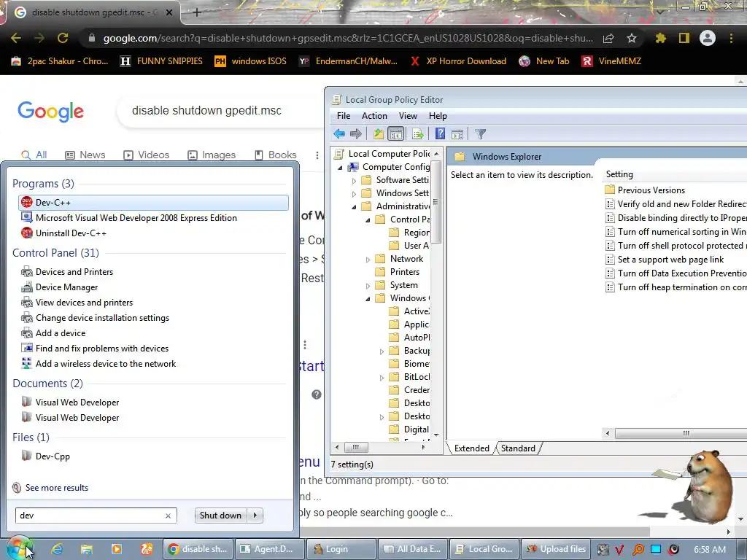747x560 pixels.
Task: Click the tree pane vertical scrollbar thumb
Action: (x=436, y=201)
